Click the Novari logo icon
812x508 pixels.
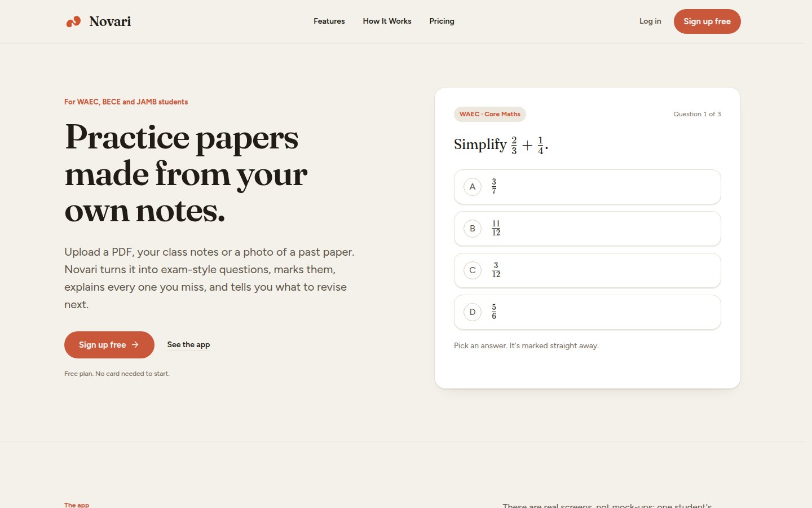pyautogui.click(x=73, y=21)
